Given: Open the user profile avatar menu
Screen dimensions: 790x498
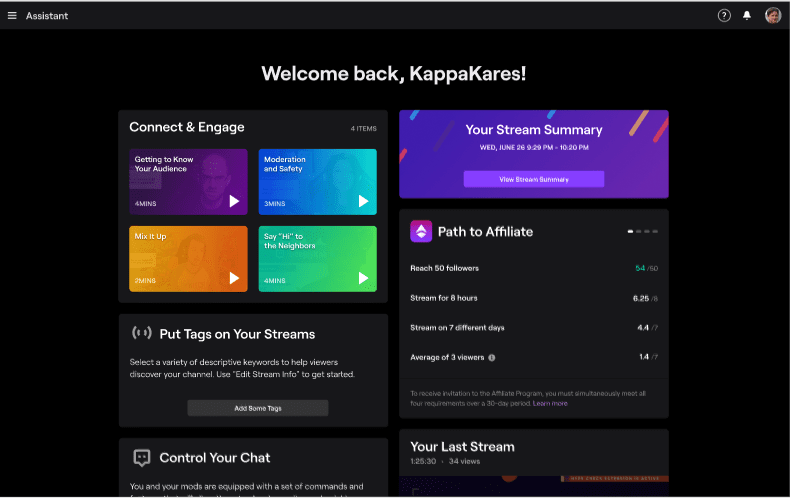Looking at the screenshot, I should point(773,16).
